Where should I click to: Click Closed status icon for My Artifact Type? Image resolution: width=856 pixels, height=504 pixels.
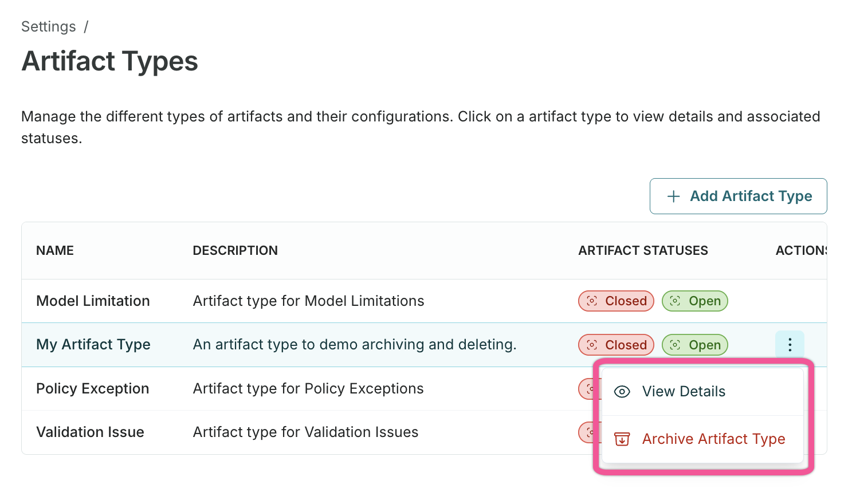click(x=592, y=345)
